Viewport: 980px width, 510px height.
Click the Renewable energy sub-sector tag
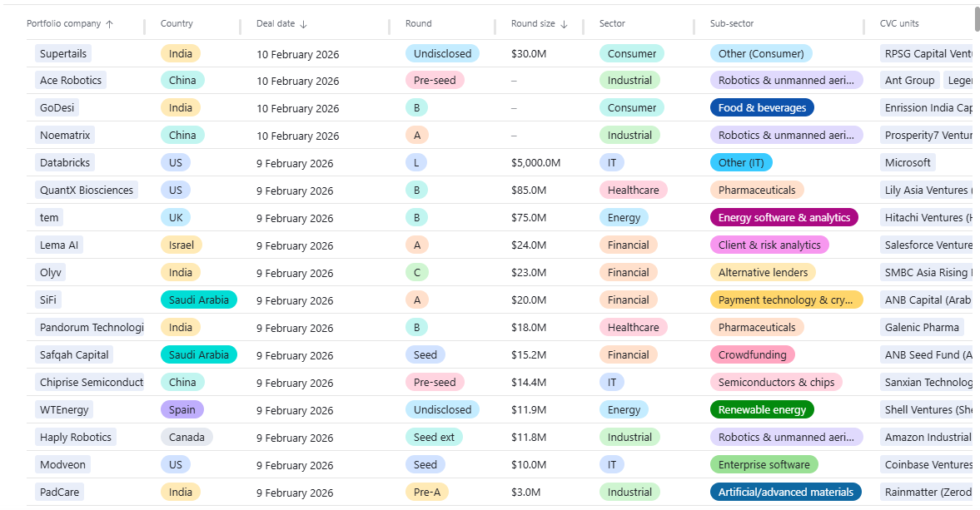[762, 410]
